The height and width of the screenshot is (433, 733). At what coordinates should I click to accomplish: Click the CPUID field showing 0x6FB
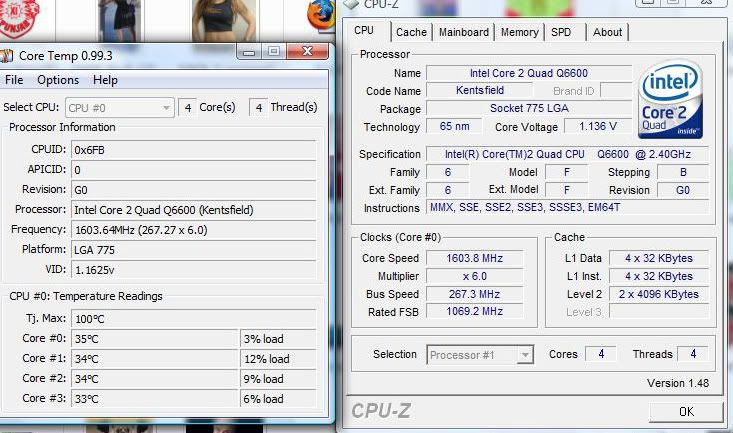[x=194, y=150]
